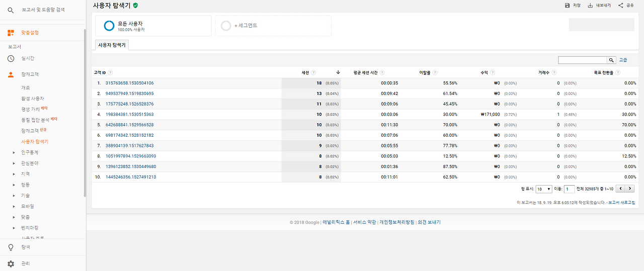Select the 사용자 탐색기 tab
This screenshot has width=644, height=271.
coord(112,45)
